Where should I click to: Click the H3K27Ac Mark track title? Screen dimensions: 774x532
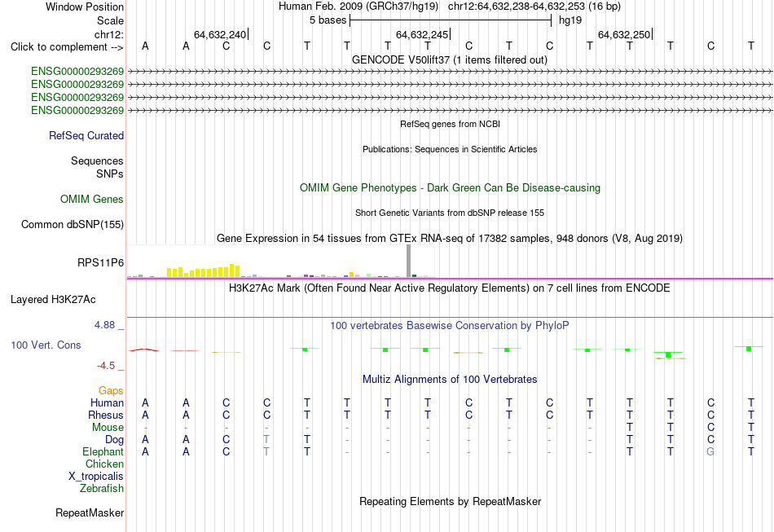pos(449,288)
